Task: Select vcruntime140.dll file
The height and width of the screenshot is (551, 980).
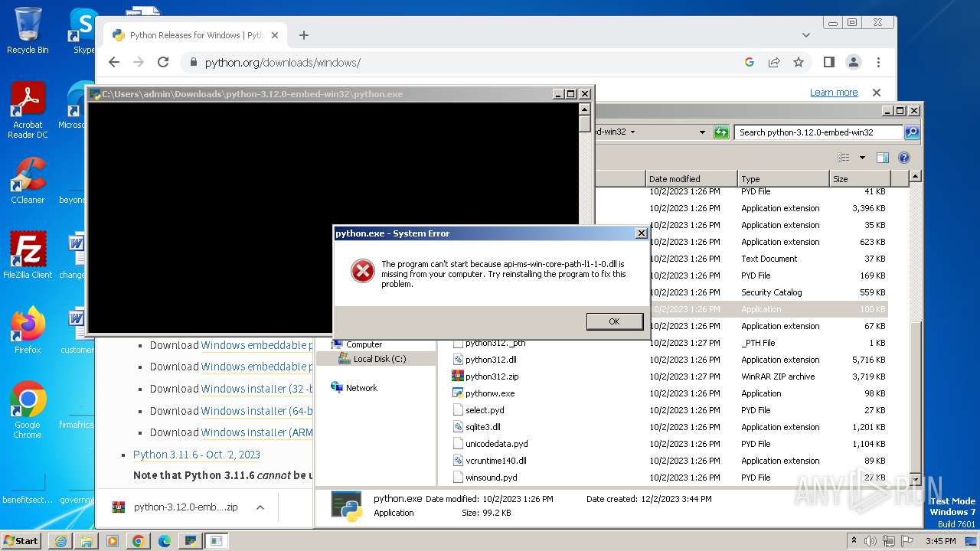Action: [496, 461]
